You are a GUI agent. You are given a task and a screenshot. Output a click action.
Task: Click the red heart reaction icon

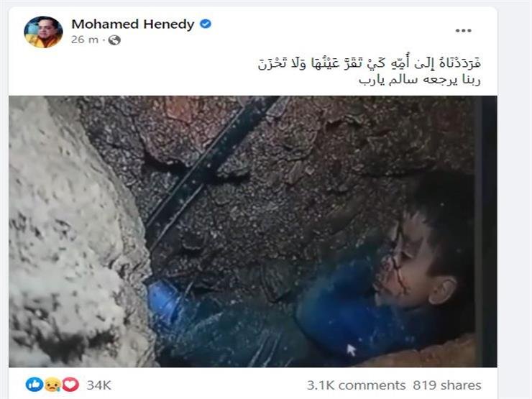click(x=70, y=385)
